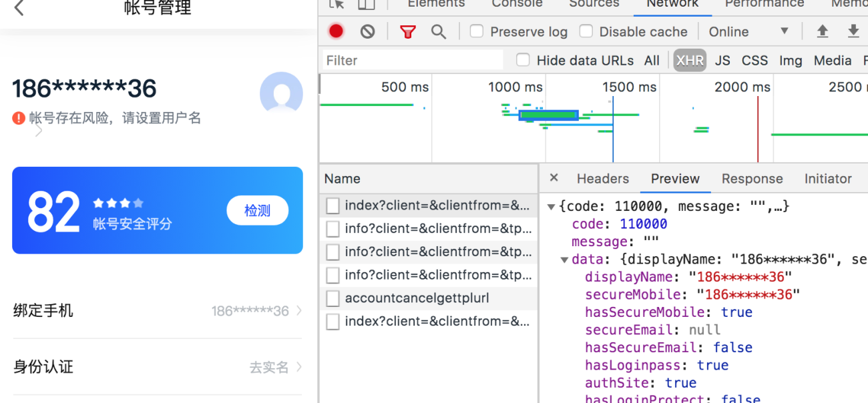Switch to the Console tab
Screen dimensions: 868x403
point(517,4)
